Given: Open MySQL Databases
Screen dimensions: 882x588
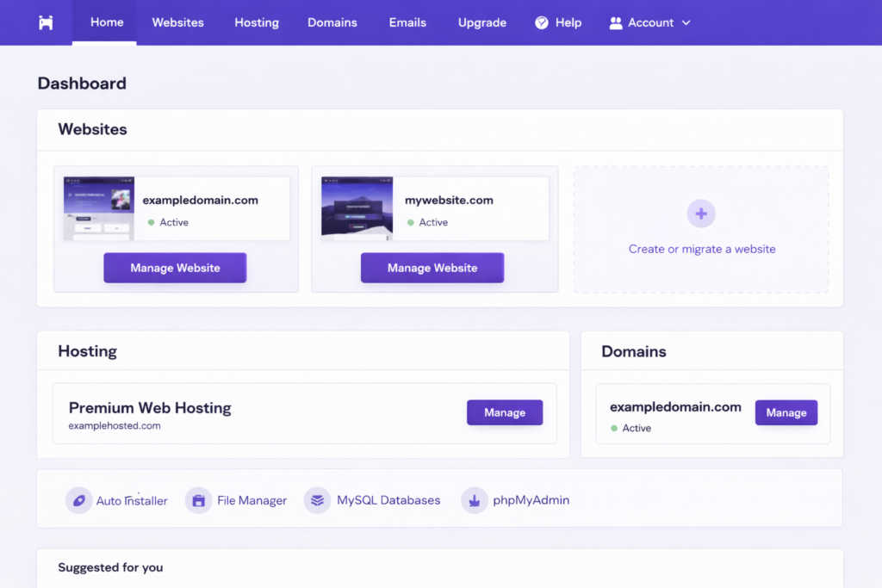Looking at the screenshot, I should point(372,500).
